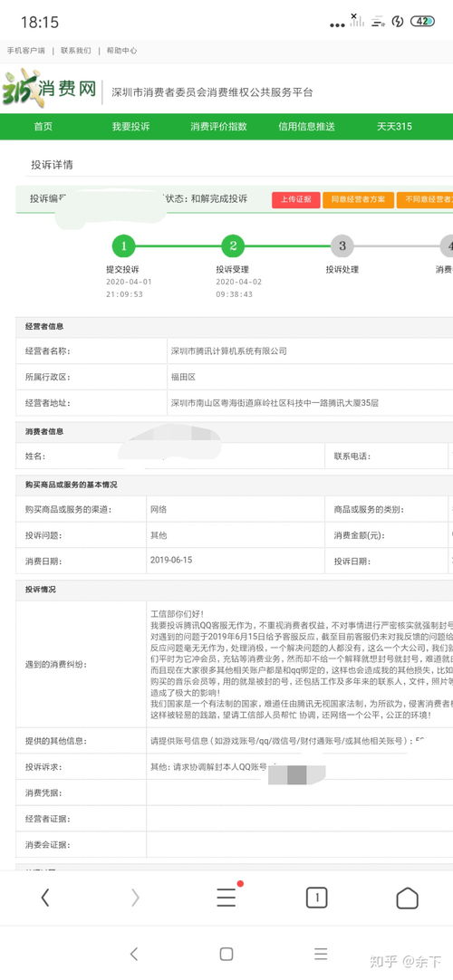Click the 遇到的消费纠纷 label
This screenshot has width=453, height=980.
coord(56,664)
